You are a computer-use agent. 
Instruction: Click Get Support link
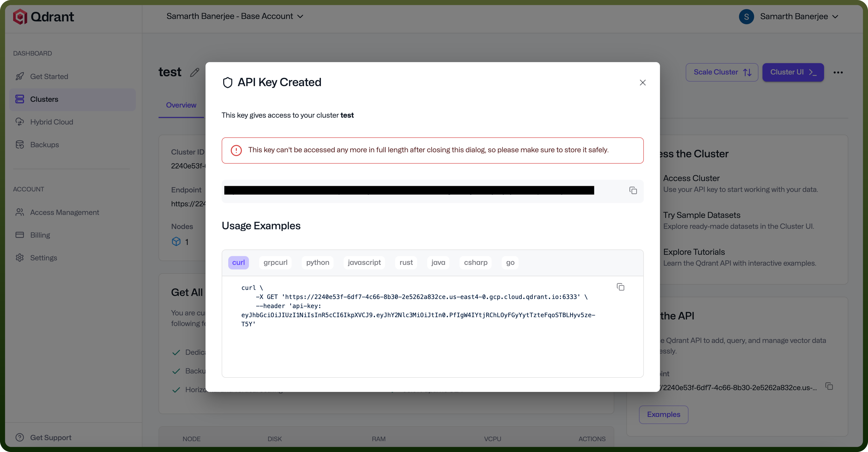[x=43, y=437]
